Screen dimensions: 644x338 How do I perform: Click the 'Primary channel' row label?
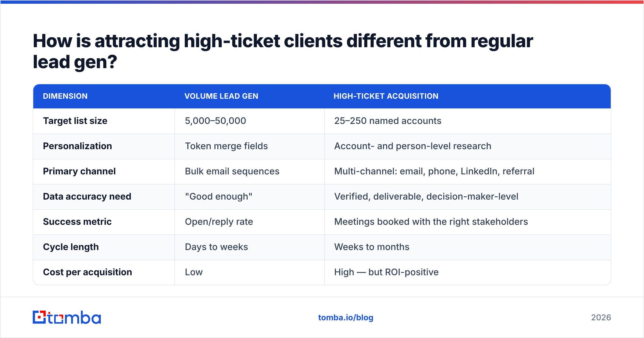click(x=79, y=171)
